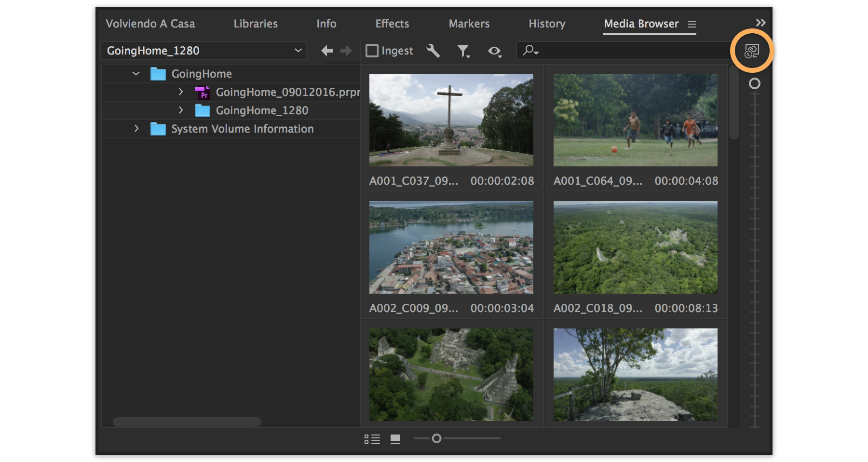Open the file type filter funnel
The height and width of the screenshot is (462, 868).
[x=463, y=51]
